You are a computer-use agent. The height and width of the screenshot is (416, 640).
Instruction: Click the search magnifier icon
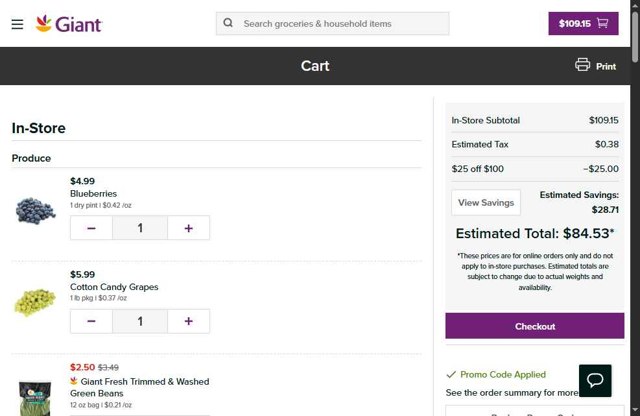tap(228, 23)
